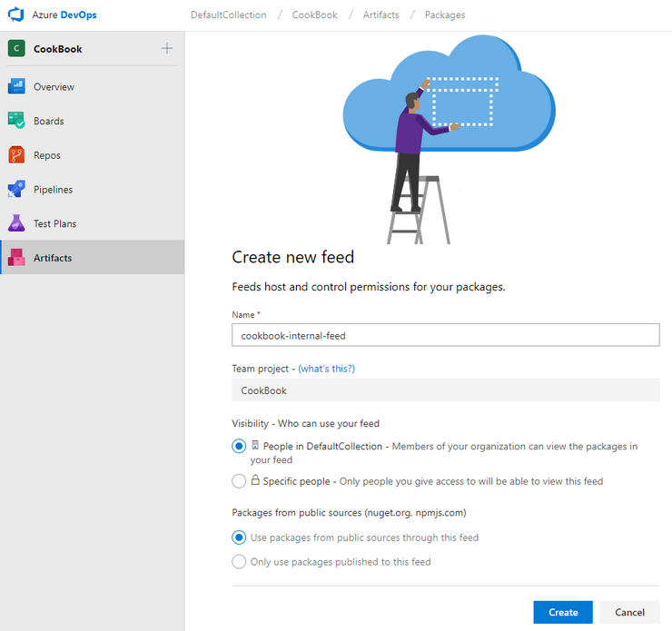Click the Cancel button
The width and height of the screenshot is (672, 631).
click(629, 612)
